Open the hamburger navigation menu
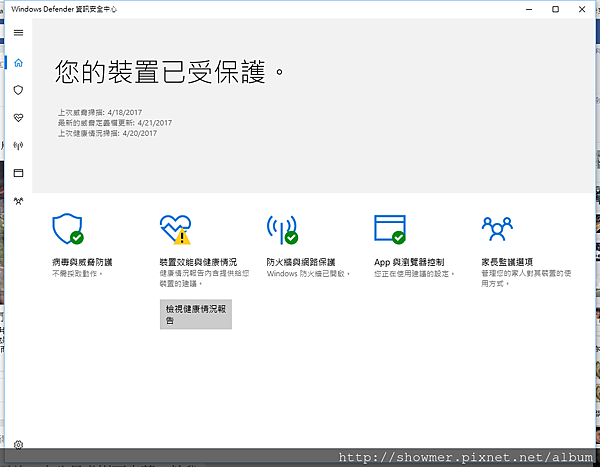The image size is (600, 467). tap(18, 33)
